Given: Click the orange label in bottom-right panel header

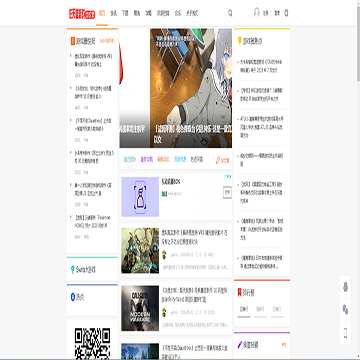Looking at the screenshot, I should point(284,345).
